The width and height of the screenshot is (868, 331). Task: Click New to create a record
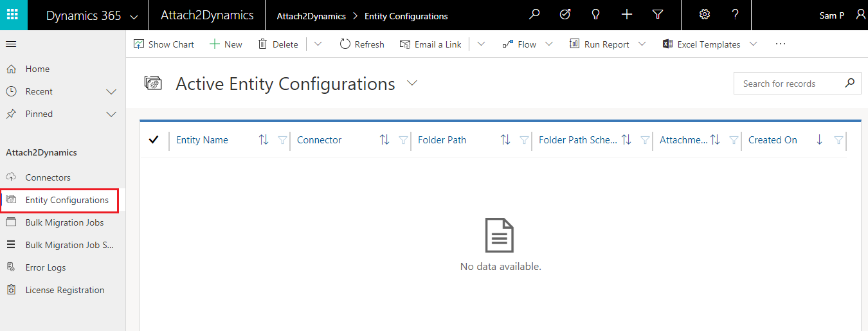[226, 44]
